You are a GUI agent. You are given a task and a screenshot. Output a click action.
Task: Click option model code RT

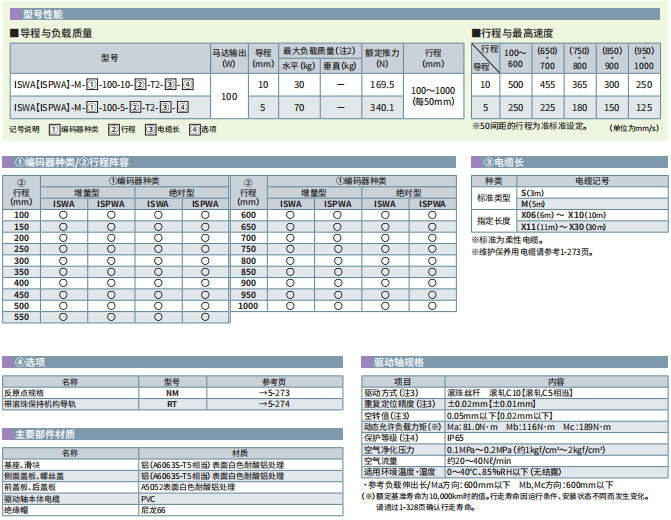point(172,404)
